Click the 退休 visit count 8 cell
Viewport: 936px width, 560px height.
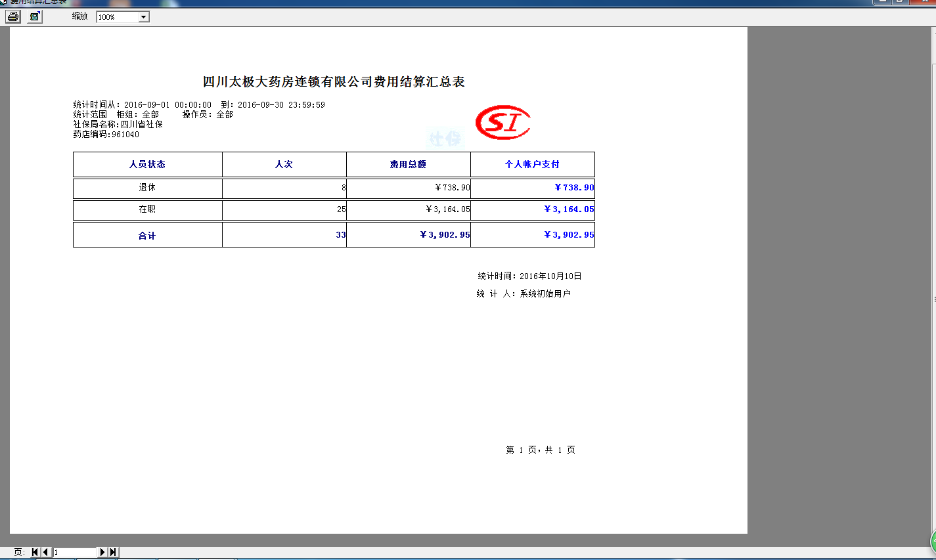284,188
